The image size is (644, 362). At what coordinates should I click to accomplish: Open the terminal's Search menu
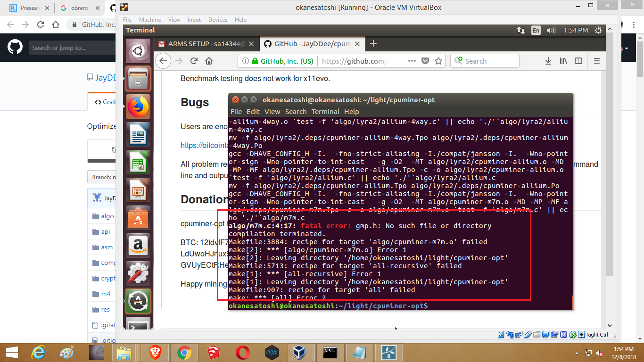[296, 112]
